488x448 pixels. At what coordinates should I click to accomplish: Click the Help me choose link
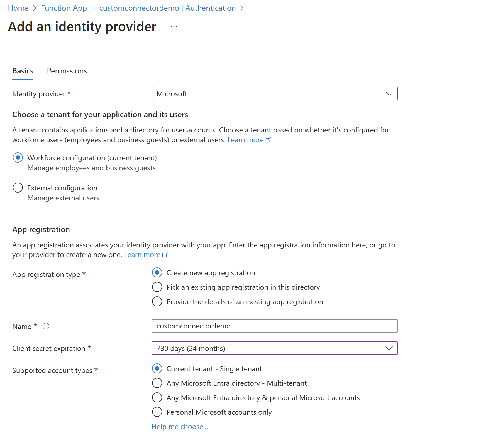click(x=180, y=426)
